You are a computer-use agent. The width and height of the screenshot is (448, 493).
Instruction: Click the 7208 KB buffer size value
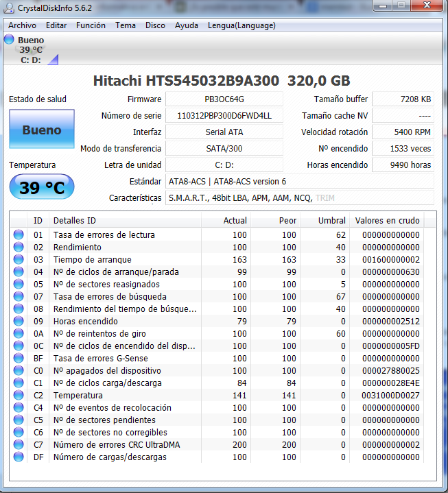tap(403, 99)
